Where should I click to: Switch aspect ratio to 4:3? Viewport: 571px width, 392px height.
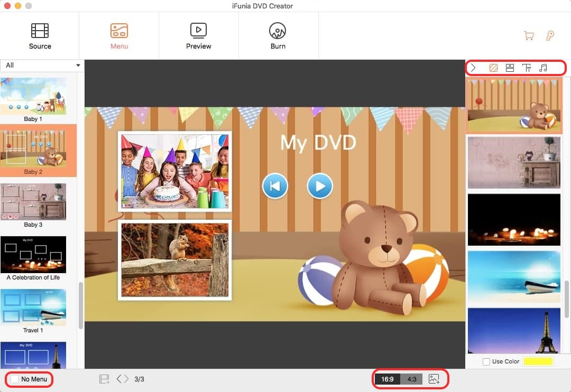[x=412, y=379]
